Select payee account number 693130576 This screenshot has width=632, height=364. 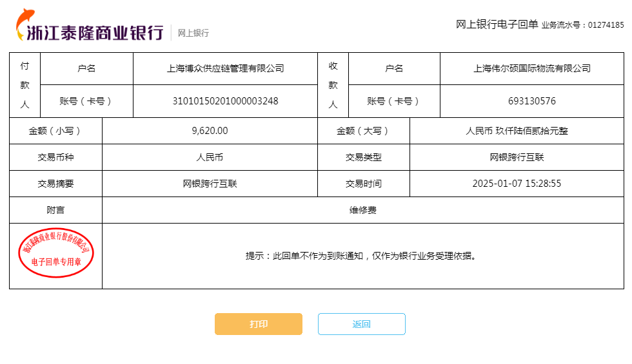[x=531, y=101]
